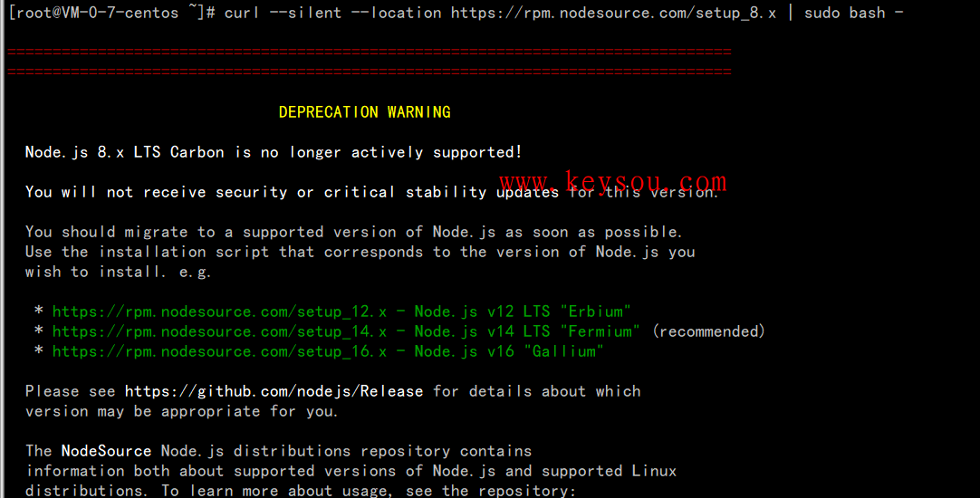Click the 'wish to install. e.g.' line
Viewport: 980px width, 498px height.
pos(118,272)
